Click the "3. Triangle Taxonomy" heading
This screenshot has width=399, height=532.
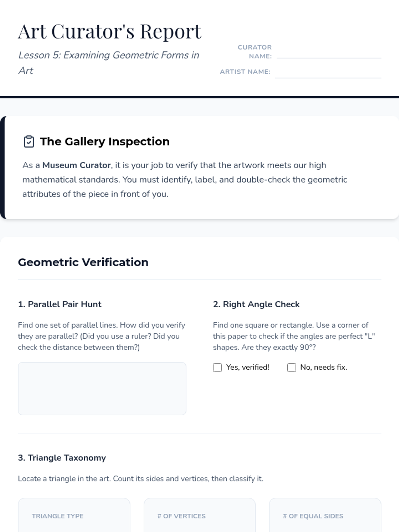[62, 458]
